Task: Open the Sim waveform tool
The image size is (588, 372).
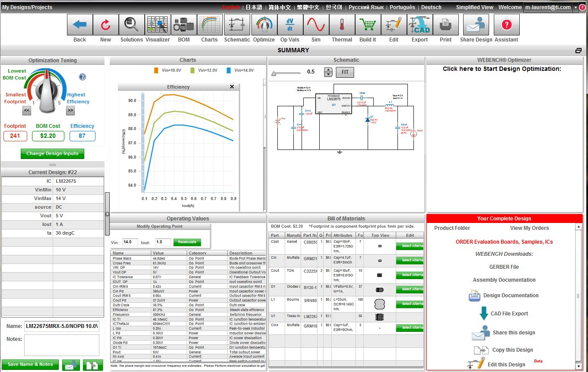Action: tap(316, 25)
